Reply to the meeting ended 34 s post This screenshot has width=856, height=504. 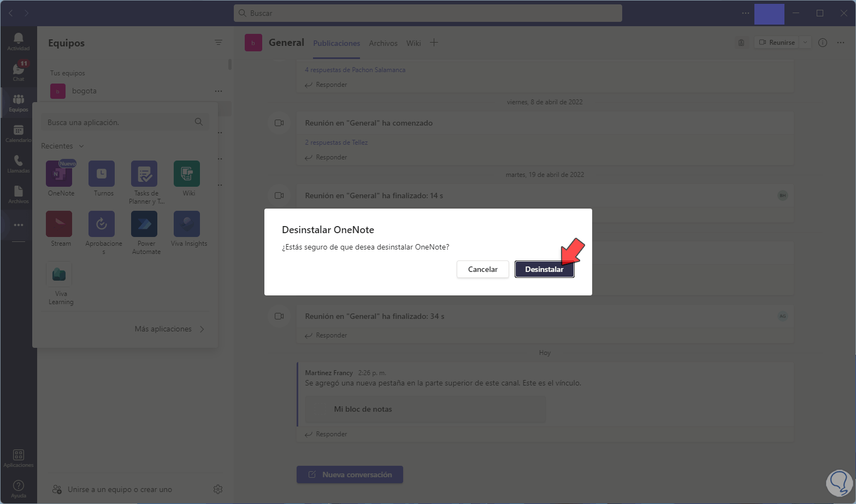click(326, 335)
